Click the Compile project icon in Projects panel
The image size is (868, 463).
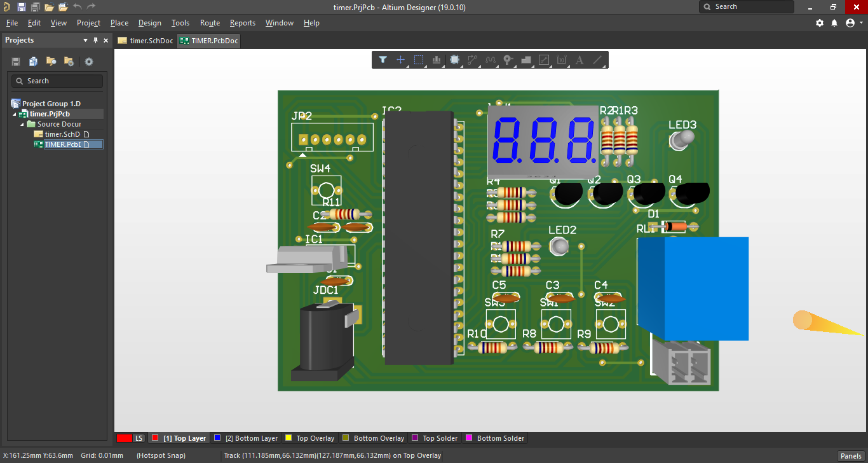click(33, 62)
